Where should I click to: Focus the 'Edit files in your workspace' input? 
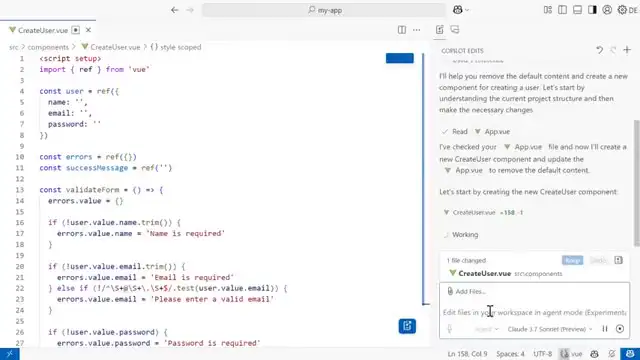[x=534, y=312]
